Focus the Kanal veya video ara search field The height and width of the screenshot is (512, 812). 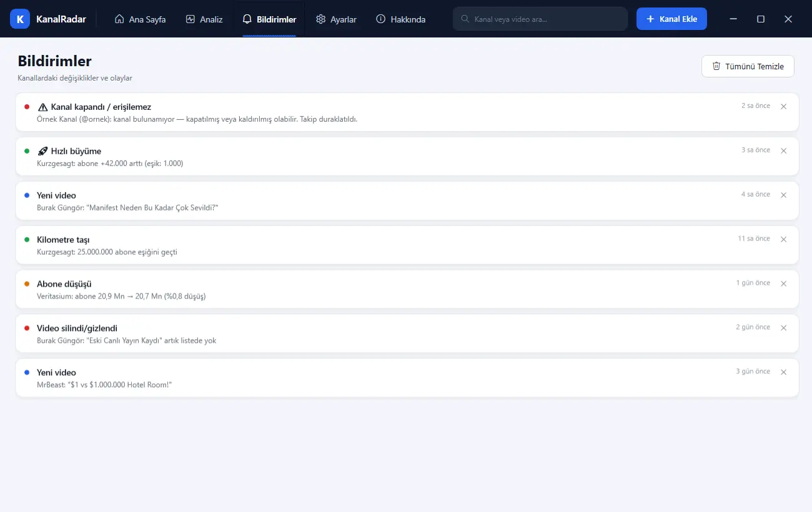pyautogui.click(x=540, y=19)
